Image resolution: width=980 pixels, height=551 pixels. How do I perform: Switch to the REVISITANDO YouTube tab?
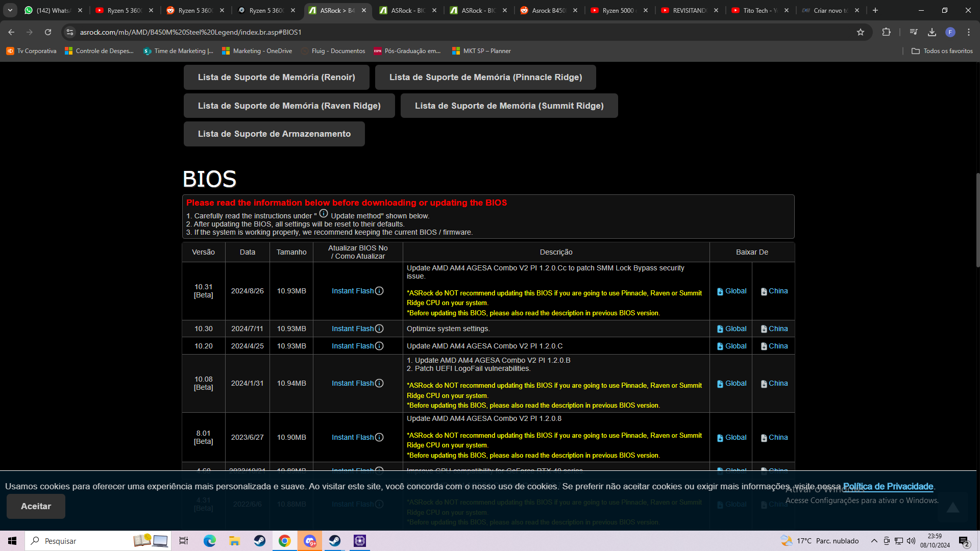pyautogui.click(x=689, y=10)
